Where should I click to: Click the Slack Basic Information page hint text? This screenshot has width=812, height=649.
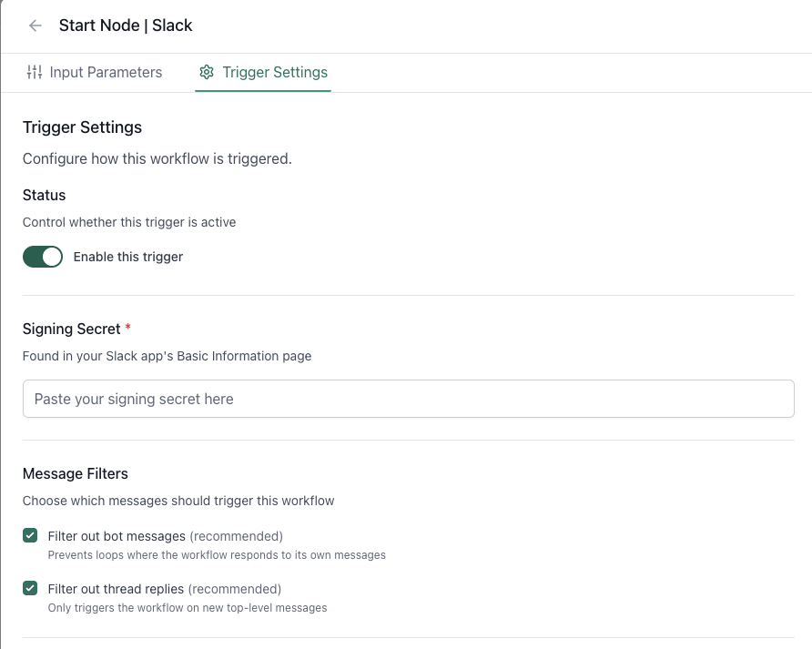tap(167, 356)
